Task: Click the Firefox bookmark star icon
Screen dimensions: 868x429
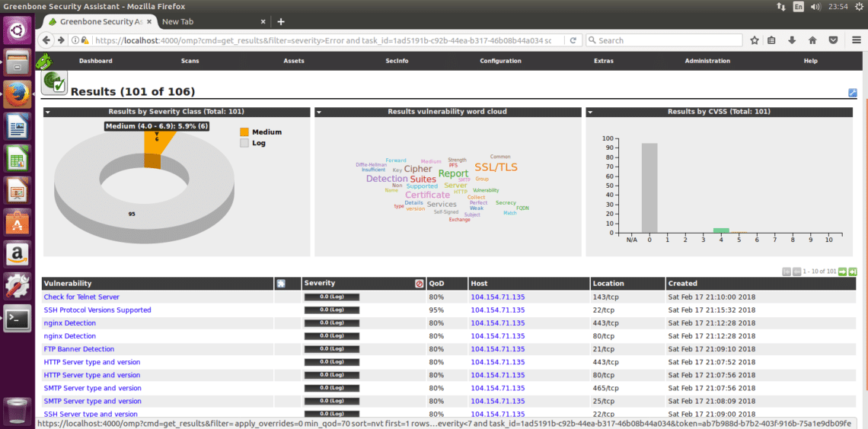Action: (x=755, y=40)
